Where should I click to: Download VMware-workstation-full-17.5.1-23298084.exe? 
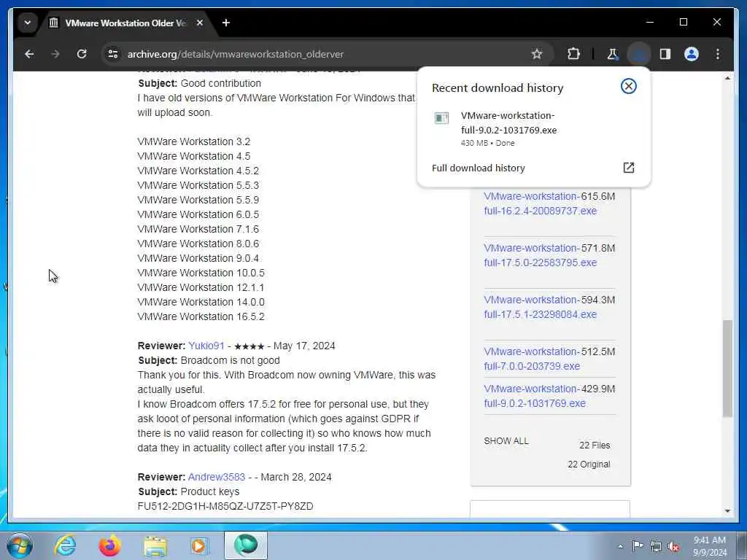541,307
